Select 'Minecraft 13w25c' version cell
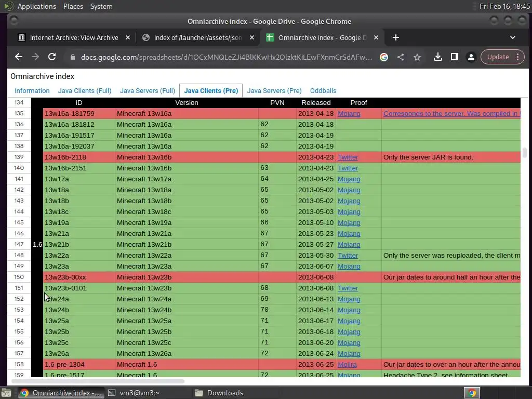Image resolution: width=532 pixels, height=399 pixels. point(187,343)
